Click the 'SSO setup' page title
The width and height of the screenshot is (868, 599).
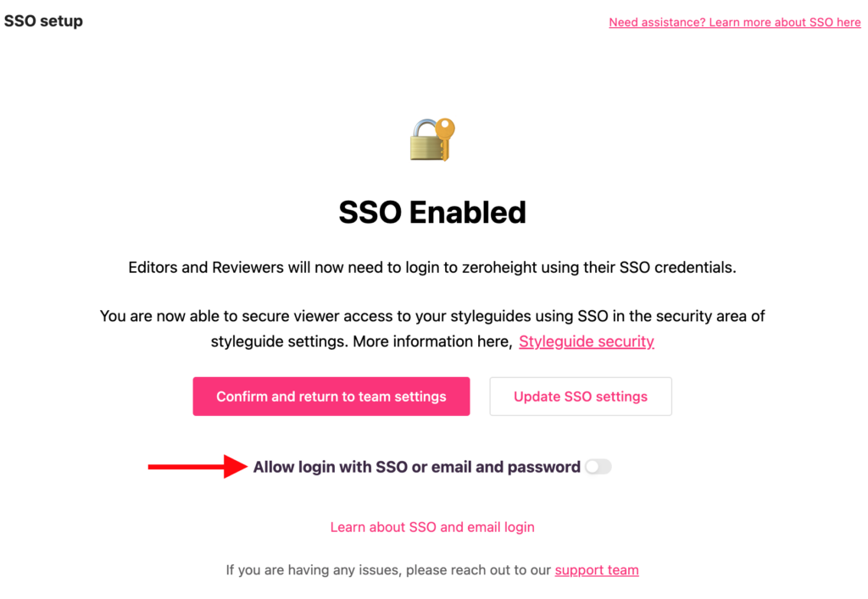[x=43, y=21]
